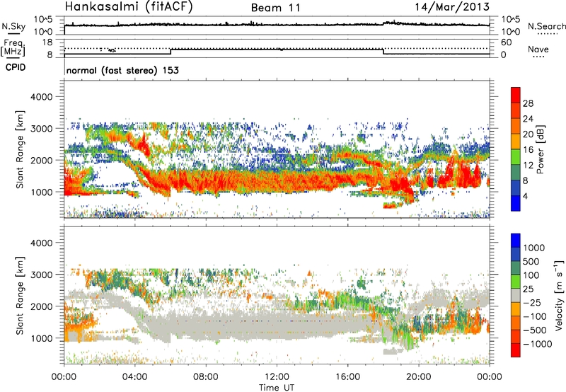The height and width of the screenshot is (392, 566).
Task: Select the 'Freq. [MHz]' axis label
Action: pyautogui.click(x=13, y=48)
